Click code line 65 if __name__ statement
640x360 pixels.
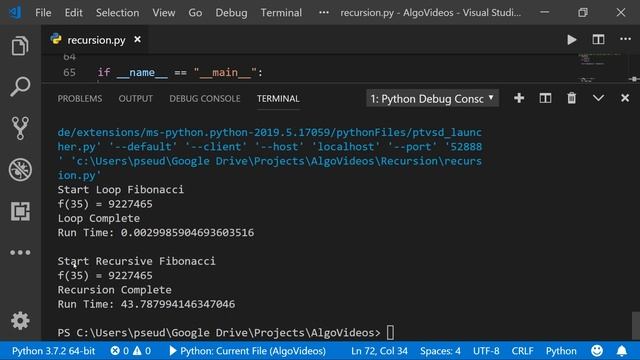pyautogui.click(x=180, y=73)
